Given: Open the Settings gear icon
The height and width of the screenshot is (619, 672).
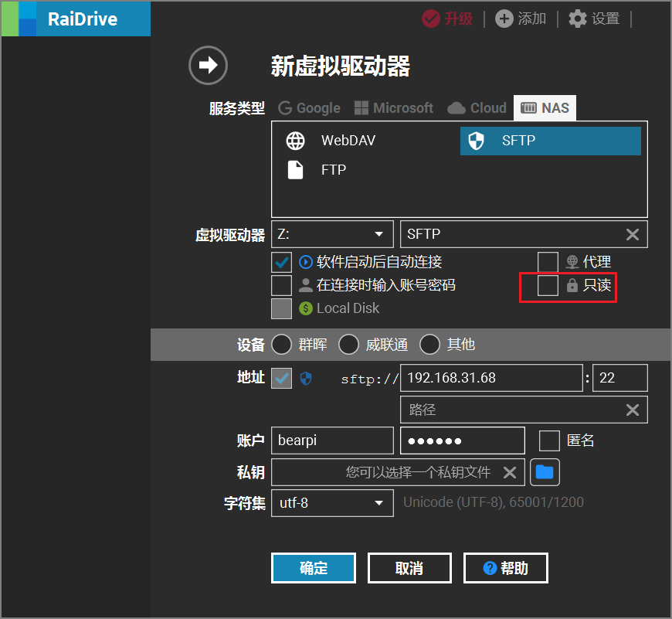Looking at the screenshot, I should 577,19.
